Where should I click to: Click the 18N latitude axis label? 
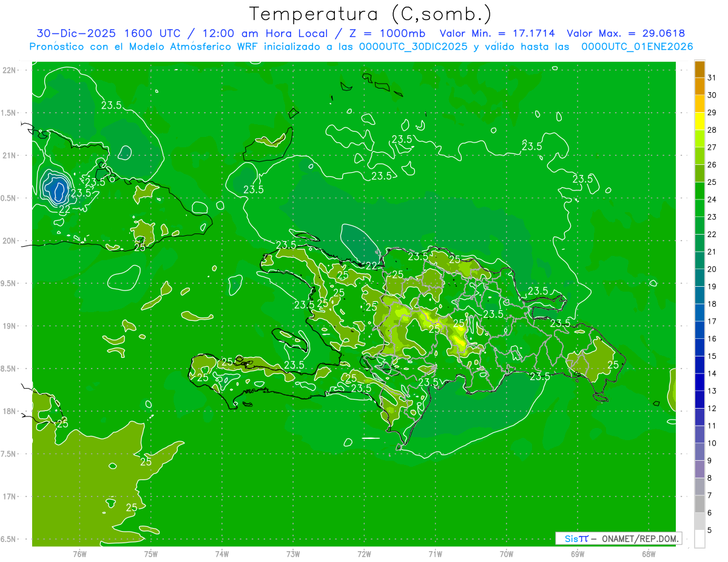(10, 411)
